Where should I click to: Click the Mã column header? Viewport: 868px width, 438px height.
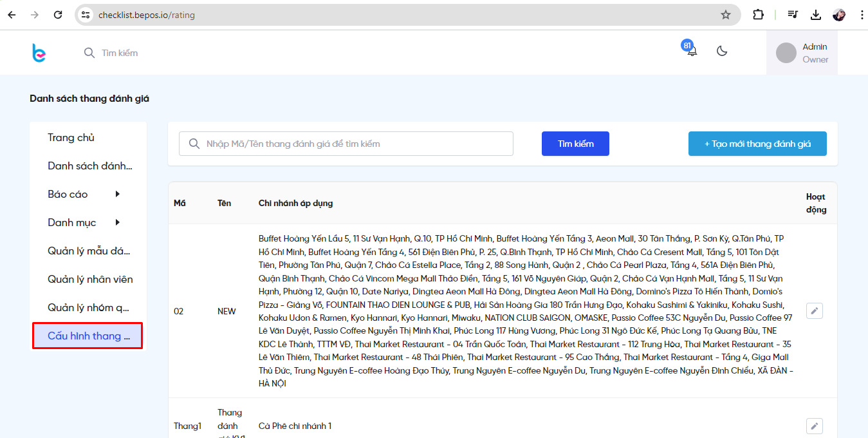click(180, 203)
